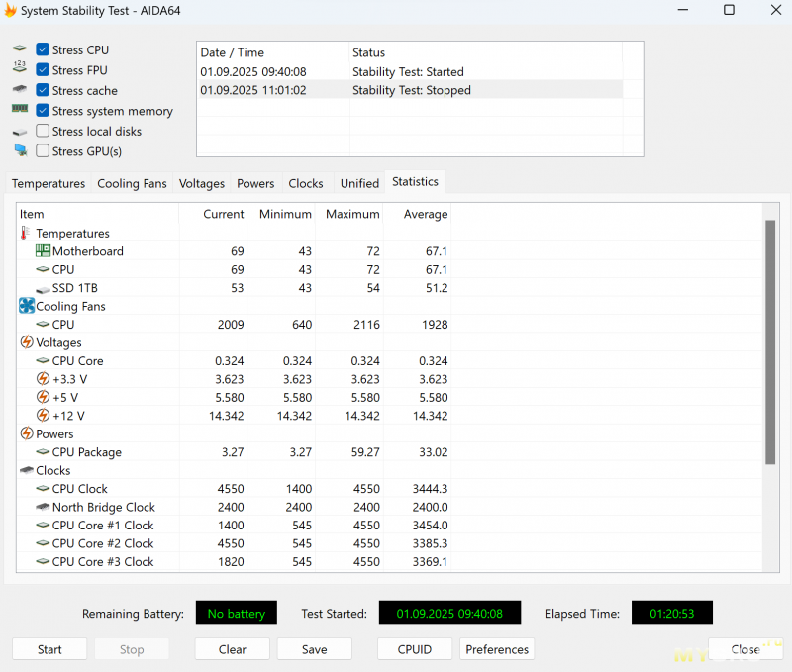Click the chip icon of Clocks group

(27, 470)
